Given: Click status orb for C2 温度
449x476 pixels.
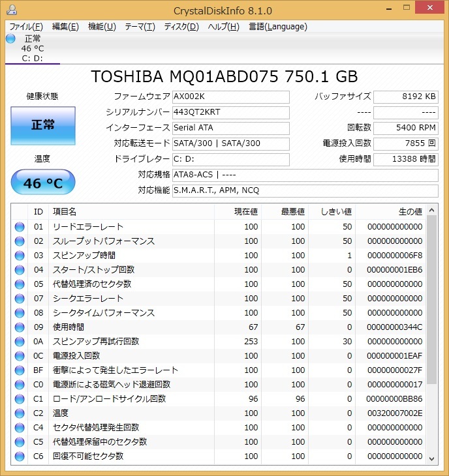Looking at the screenshot, I should click(x=20, y=413).
